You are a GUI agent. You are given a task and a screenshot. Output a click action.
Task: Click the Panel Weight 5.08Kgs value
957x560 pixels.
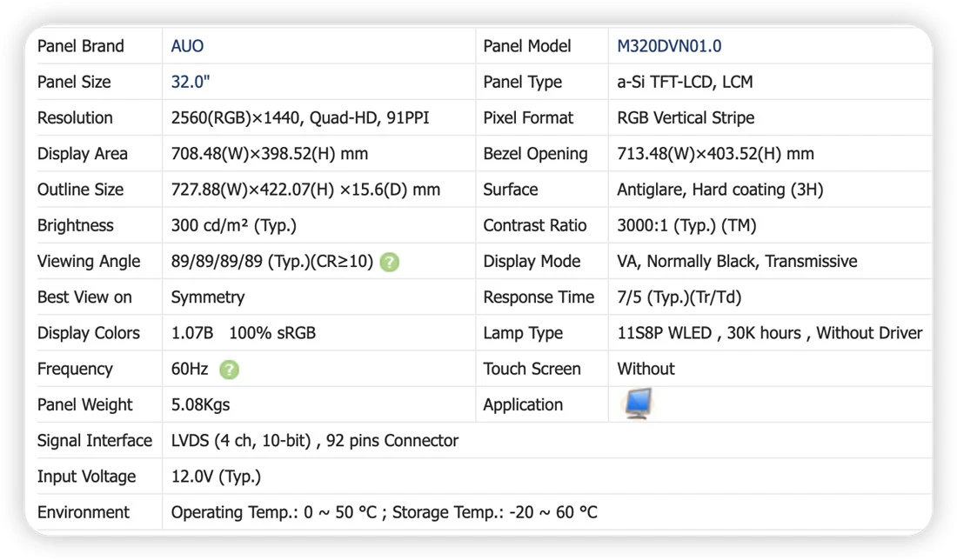click(x=200, y=405)
